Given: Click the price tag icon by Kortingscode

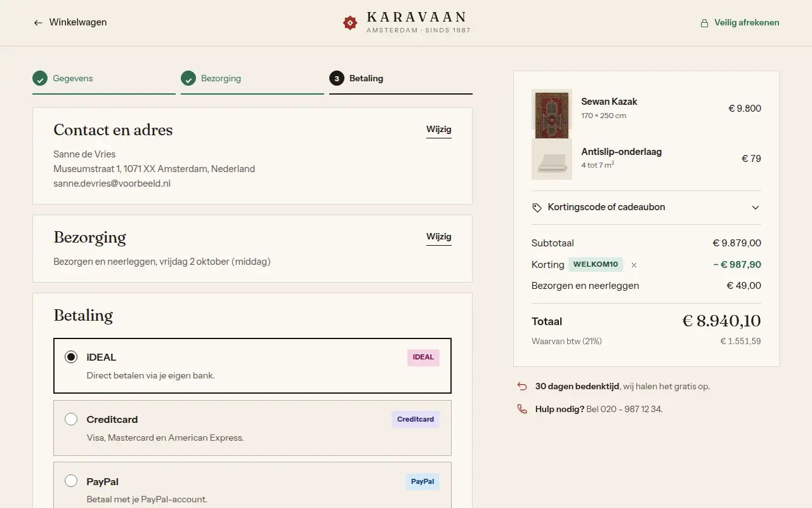Looking at the screenshot, I should coord(537,208).
